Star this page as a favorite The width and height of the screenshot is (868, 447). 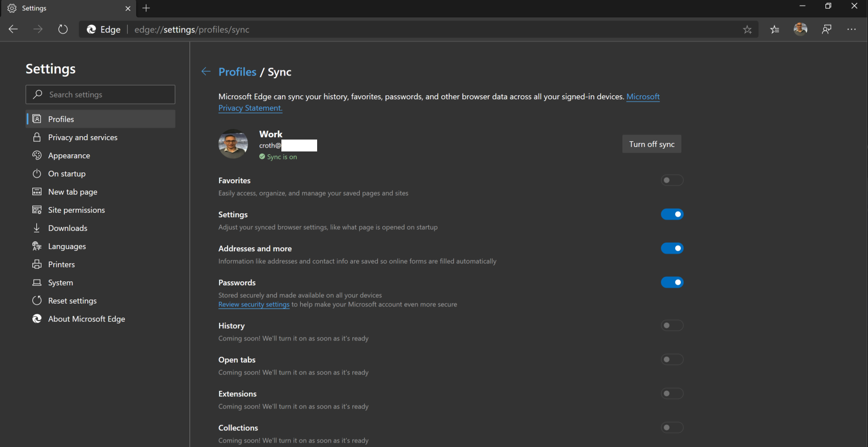coord(747,29)
